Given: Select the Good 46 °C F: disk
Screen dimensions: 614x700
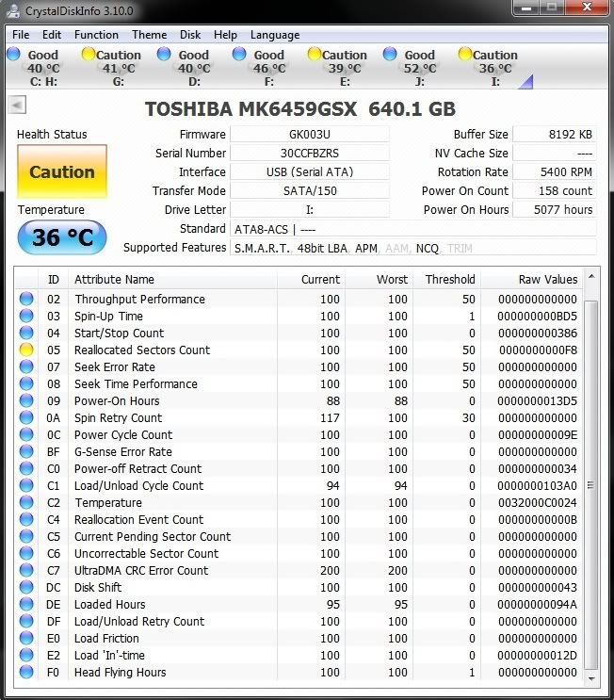Looking at the screenshot, I should coord(260,68).
